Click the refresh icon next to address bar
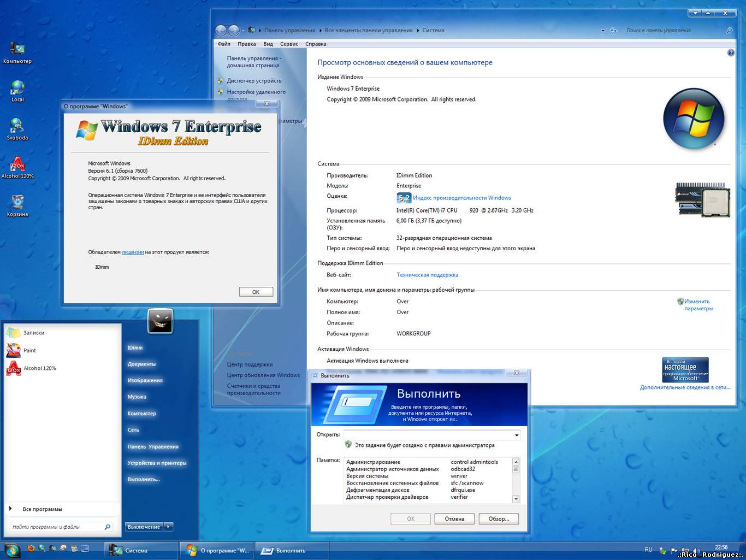This screenshot has height=560, width=746. [x=613, y=31]
